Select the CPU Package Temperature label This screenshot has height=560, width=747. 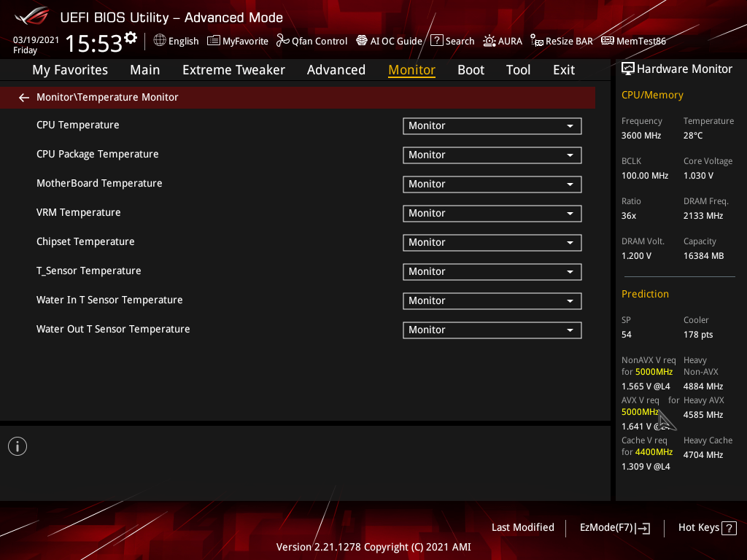tap(97, 155)
